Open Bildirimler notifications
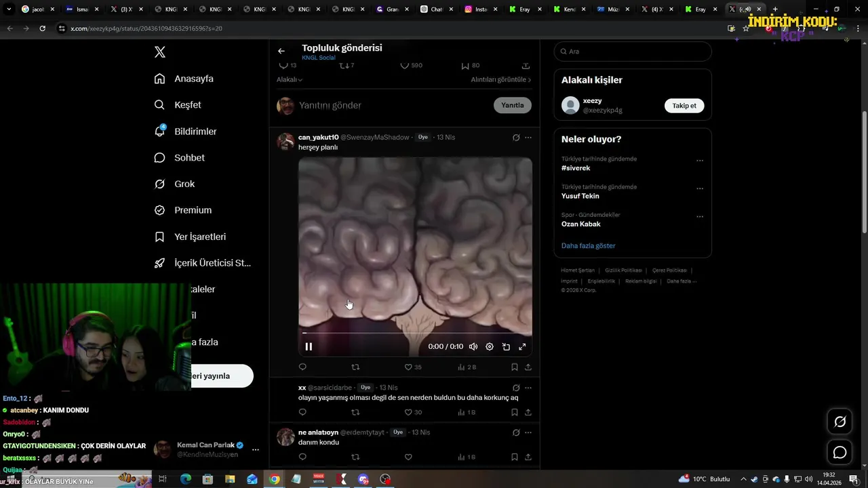This screenshot has height=488, width=868. [x=185, y=131]
